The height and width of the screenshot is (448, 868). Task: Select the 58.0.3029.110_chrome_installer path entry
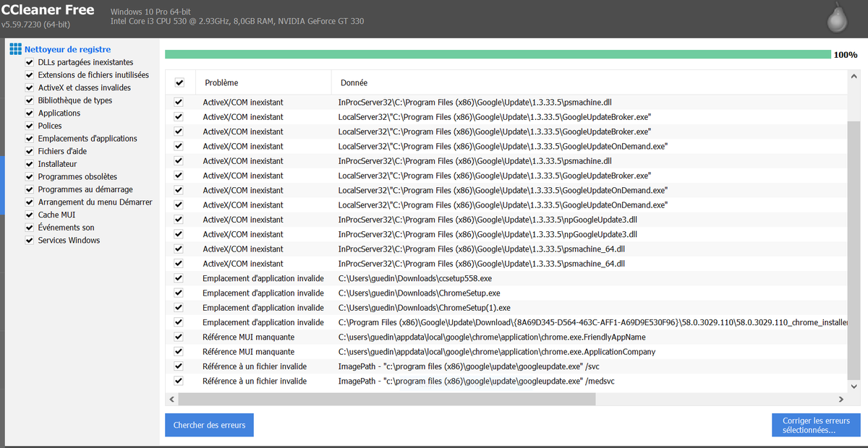click(x=592, y=322)
